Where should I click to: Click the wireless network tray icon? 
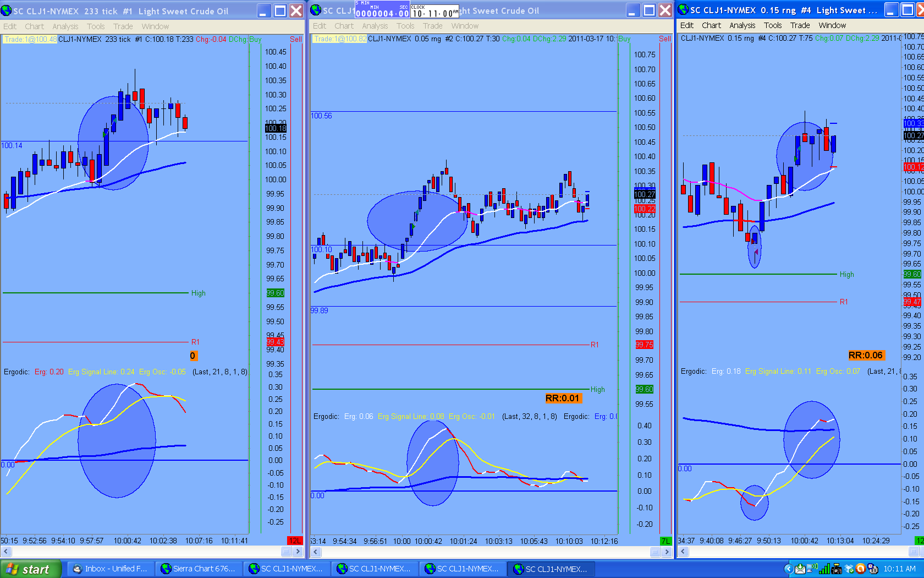812,568
